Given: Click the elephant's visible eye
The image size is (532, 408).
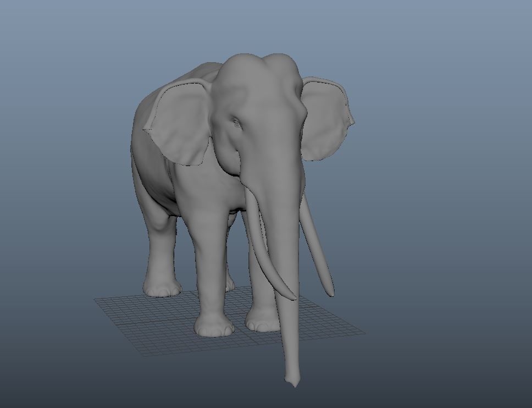Looking at the screenshot, I should point(236,123).
